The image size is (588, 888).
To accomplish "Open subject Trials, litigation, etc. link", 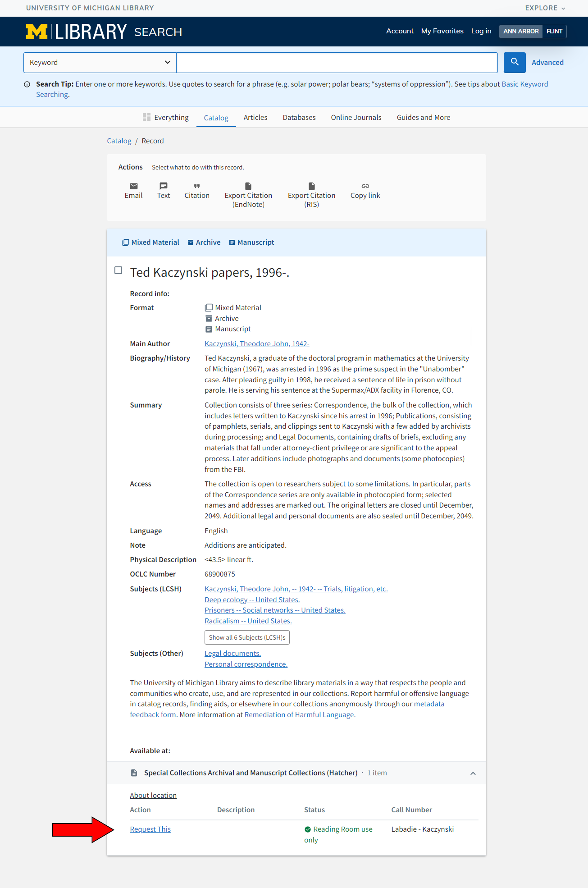I will [x=296, y=589].
